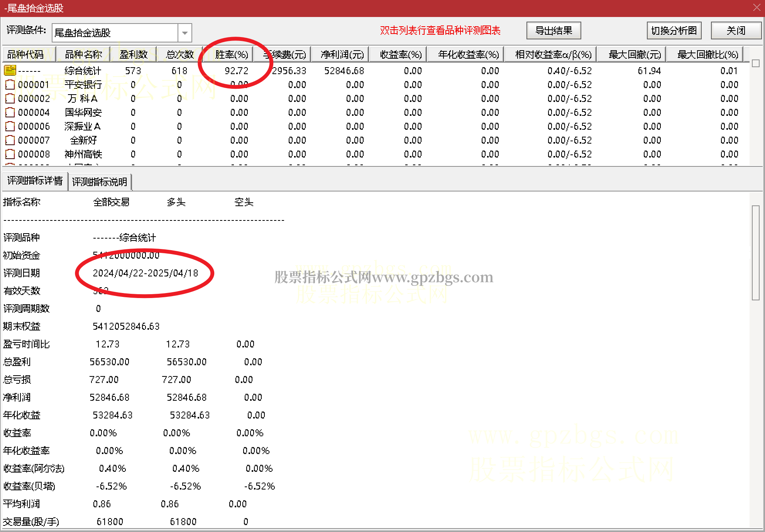Screen dimensions: 765x532
Task: Sort by the 总次数 column header
Action: coord(180,54)
